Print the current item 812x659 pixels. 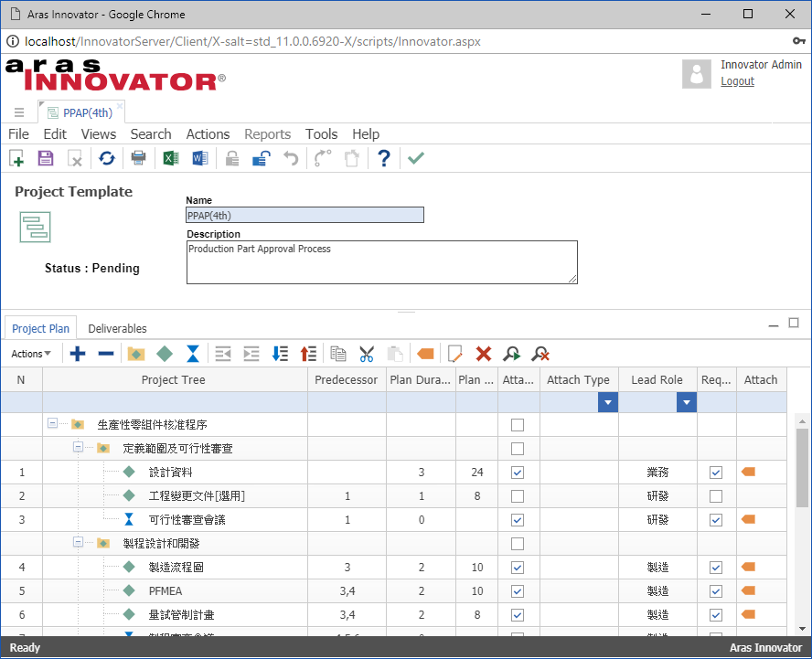138,157
